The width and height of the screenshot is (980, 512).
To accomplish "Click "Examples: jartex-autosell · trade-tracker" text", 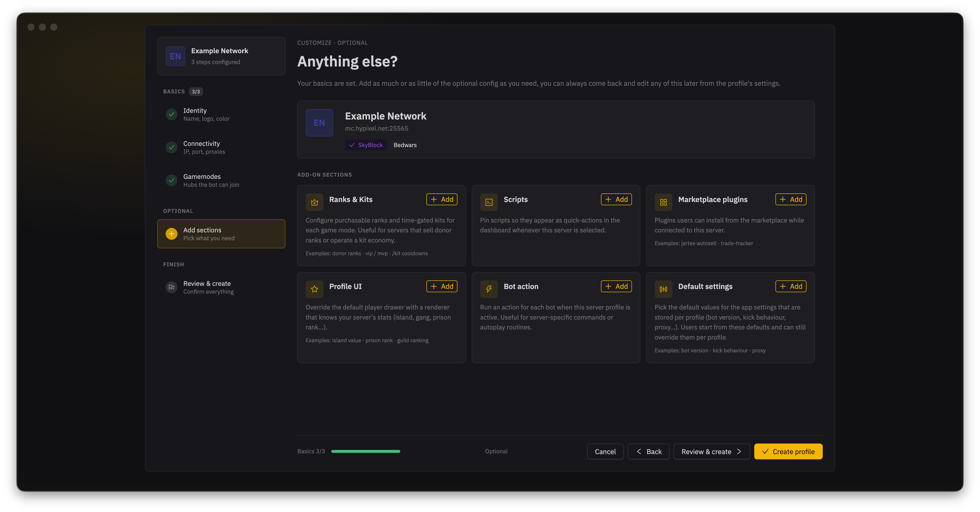I will (x=703, y=243).
